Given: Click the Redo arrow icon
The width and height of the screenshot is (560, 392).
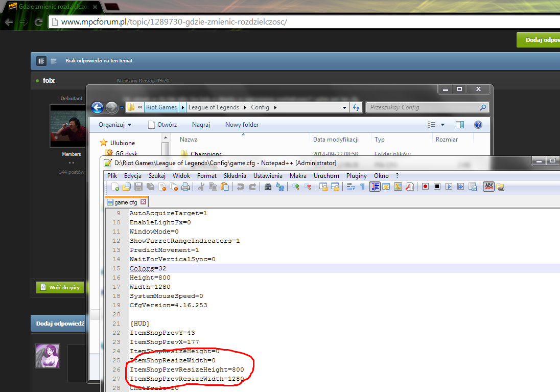Looking at the screenshot, I should point(252,187).
